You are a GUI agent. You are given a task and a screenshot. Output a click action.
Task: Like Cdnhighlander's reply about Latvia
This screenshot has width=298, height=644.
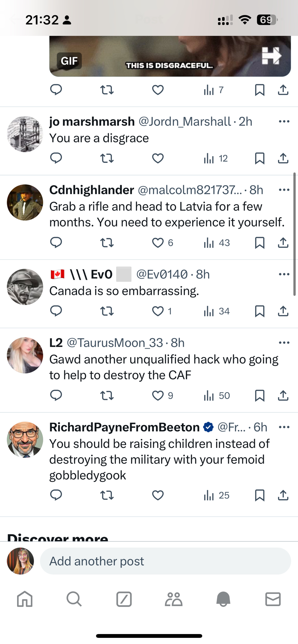coord(158,243)
